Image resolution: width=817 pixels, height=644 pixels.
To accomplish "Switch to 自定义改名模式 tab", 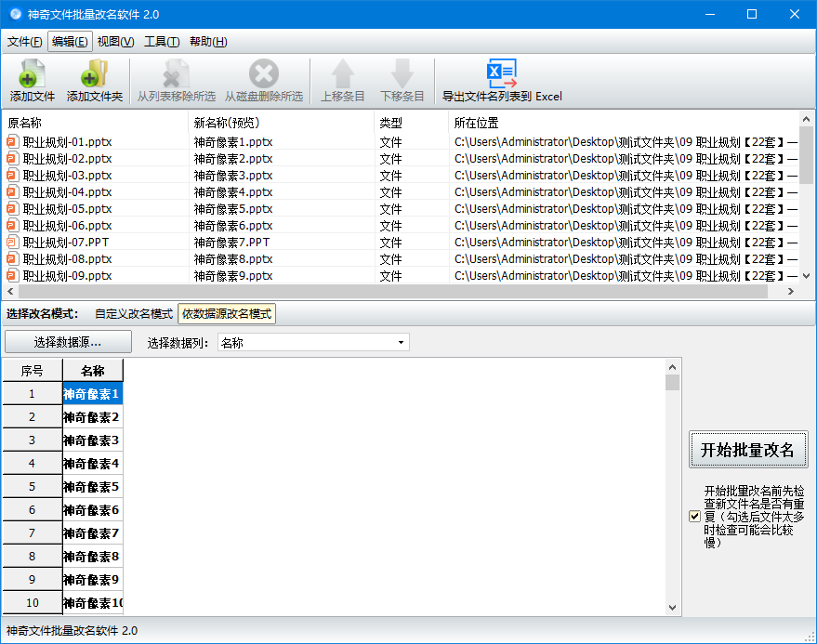I will click(134, 314).
